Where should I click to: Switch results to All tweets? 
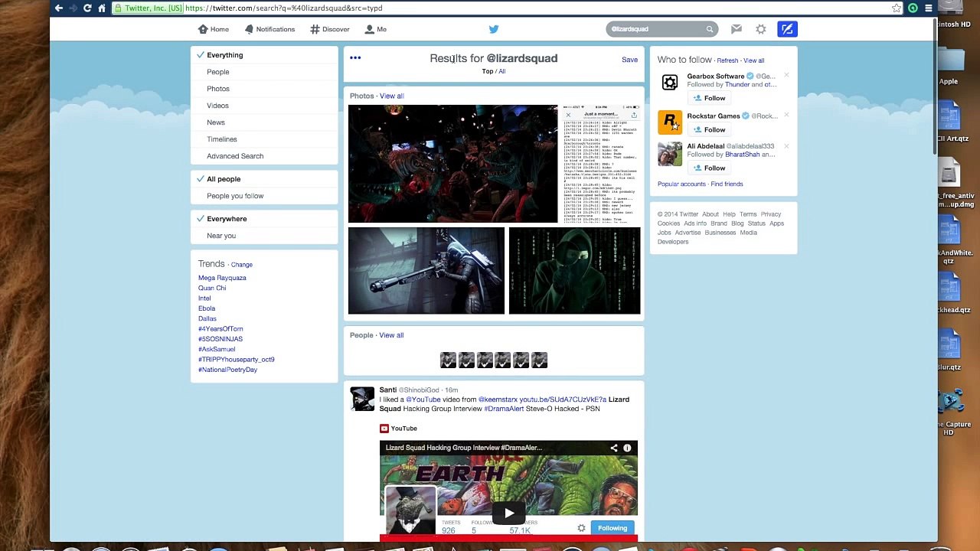click(502, 71)
